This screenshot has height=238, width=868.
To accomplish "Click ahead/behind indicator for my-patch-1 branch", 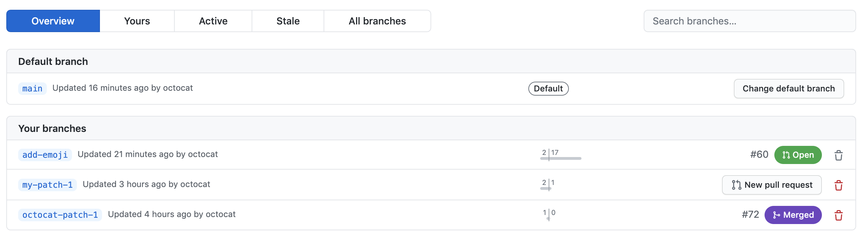I will (x=548, y=185).
